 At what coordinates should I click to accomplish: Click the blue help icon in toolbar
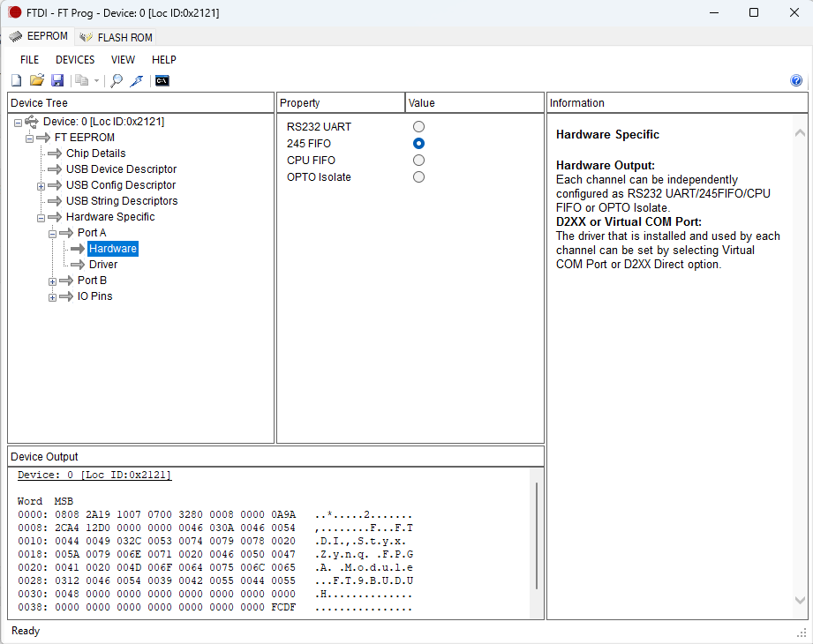[x=796, y=80]
